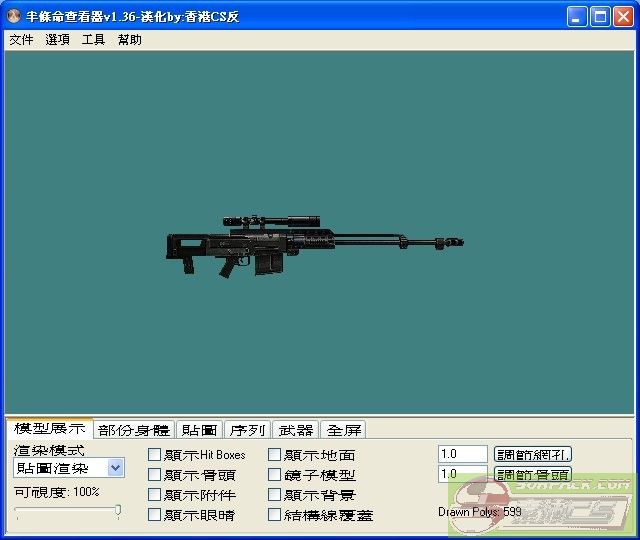Minimize the model viewer window
This screenshot has width=640, height=540.
tap(577, 17)
